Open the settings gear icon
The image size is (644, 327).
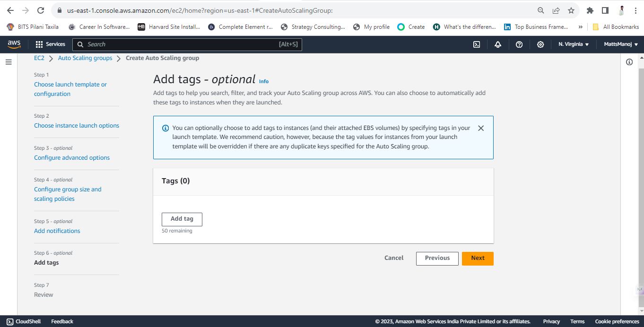540,44
